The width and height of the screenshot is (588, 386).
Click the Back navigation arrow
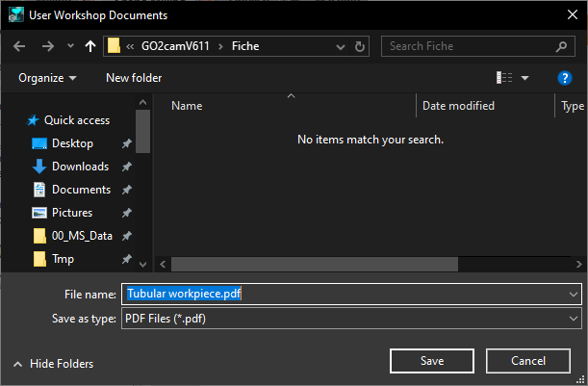[21, 46]
